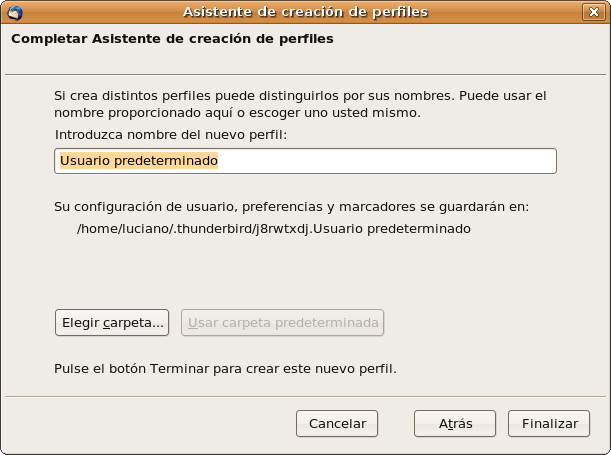Screen dimensions: 611x455
Task: Close the profile creation wizard window
Action: (x=597, y=12)
